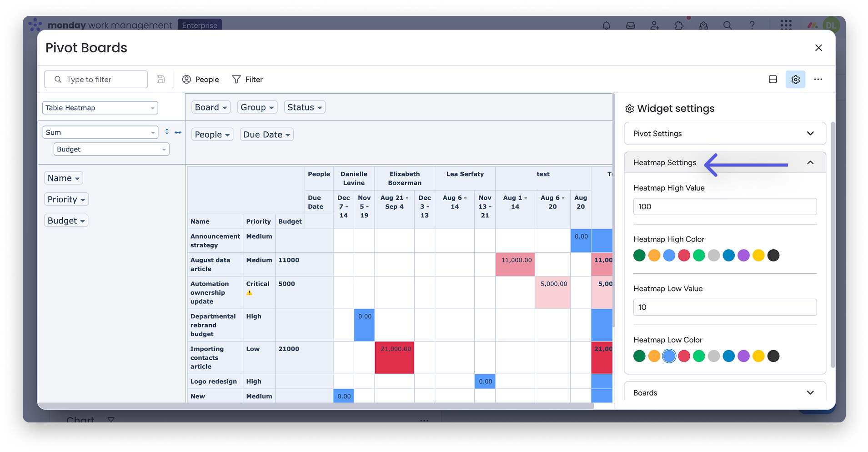This screenshot has width=868, height=452.
Task: Select blue Heatmap Low Color swatch
Action: pyautogui.click(x=669, y=356)
